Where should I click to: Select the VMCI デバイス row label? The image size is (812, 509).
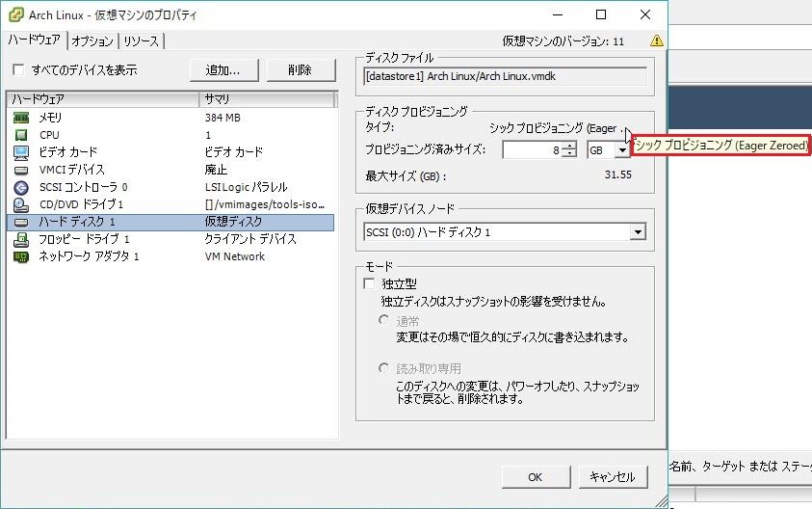click(72, 170)
